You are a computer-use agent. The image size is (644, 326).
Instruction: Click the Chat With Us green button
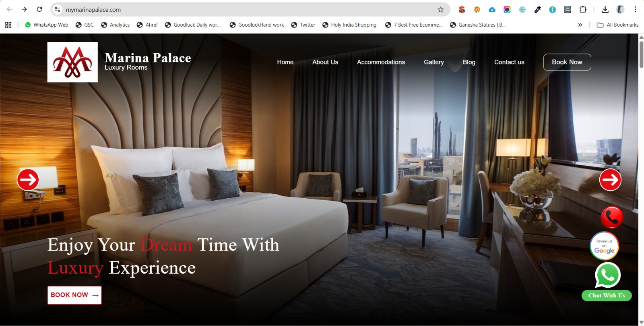(607, 295)
